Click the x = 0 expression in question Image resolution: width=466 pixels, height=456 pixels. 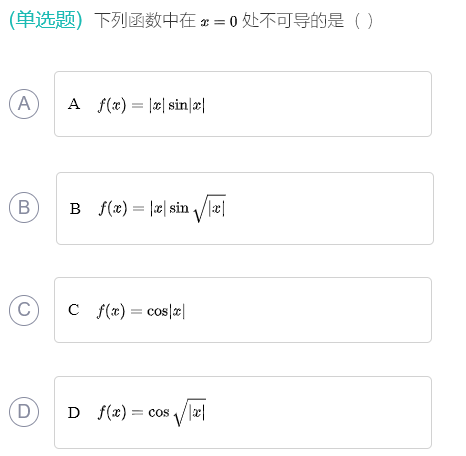219,22
